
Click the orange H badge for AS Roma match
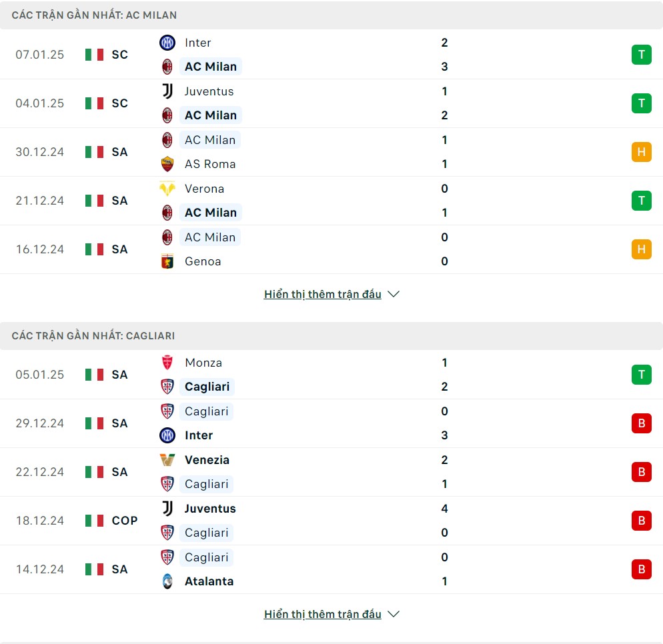(x=642, y=152)
